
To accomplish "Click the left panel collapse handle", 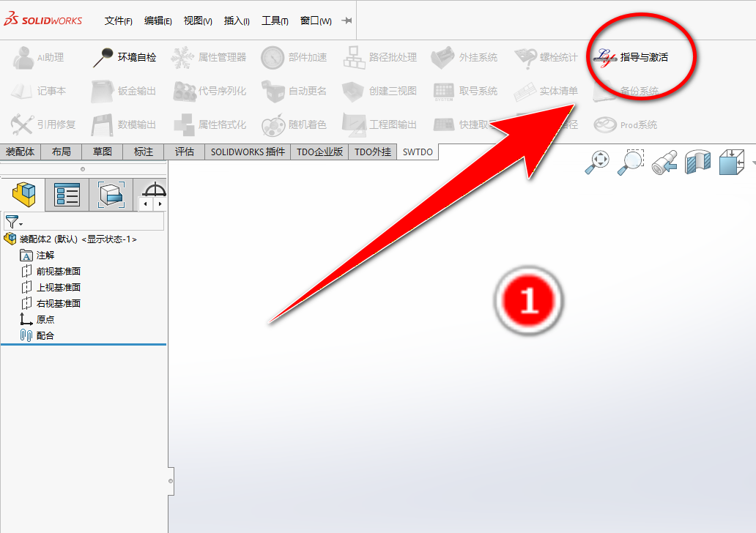I will point(171,481).
